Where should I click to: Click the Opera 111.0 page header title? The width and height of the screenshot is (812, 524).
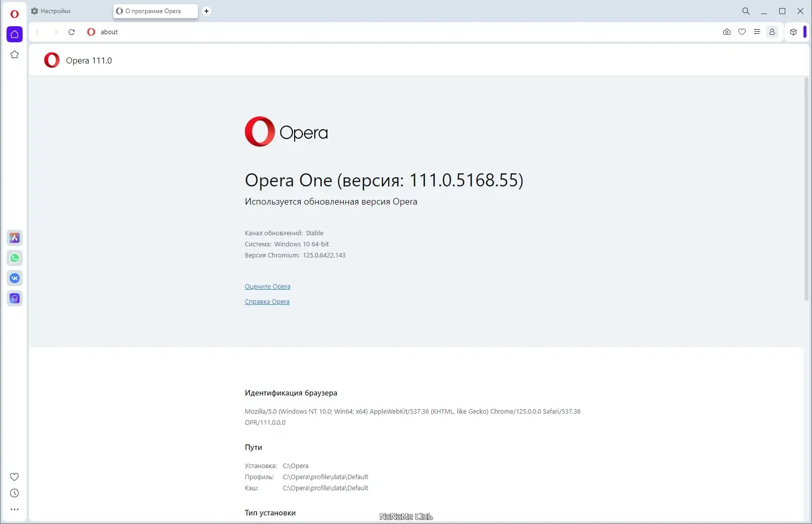pyautogui.click(x=89, y=60)
